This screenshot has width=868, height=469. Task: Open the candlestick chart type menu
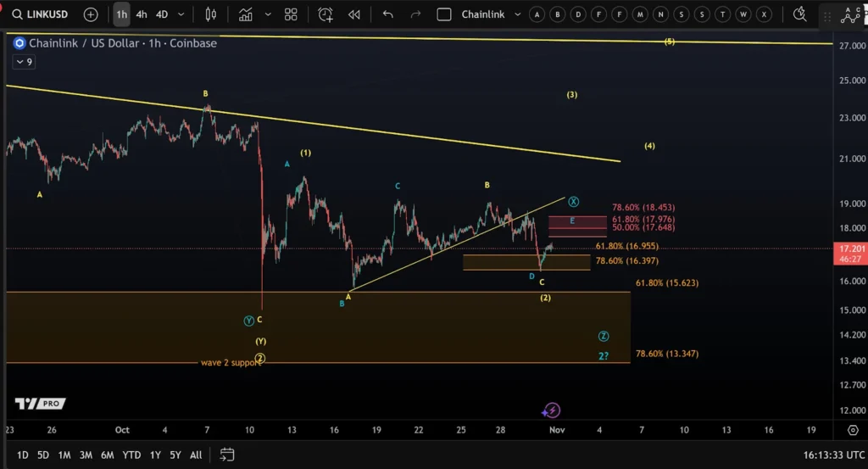[211, 14]
